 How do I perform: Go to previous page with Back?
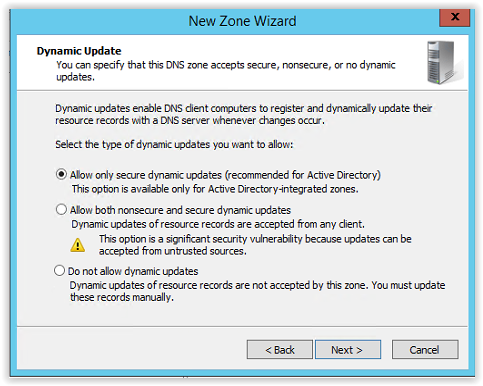pos(280,350)
